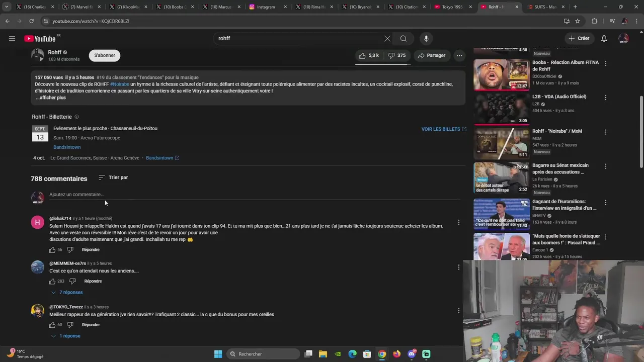The image size is (644, 362).
Task: Dislike the video showing 375
Action: pos(397,55)
